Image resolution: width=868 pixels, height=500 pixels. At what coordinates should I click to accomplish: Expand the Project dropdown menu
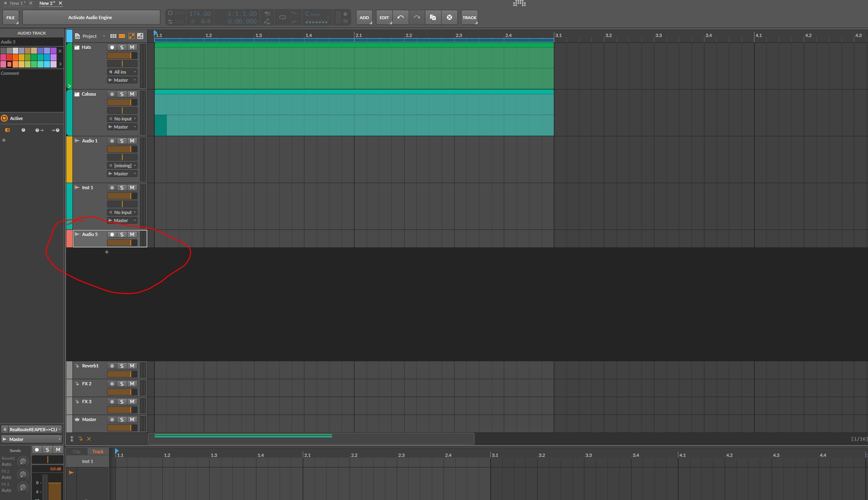[x=104, y=36]
